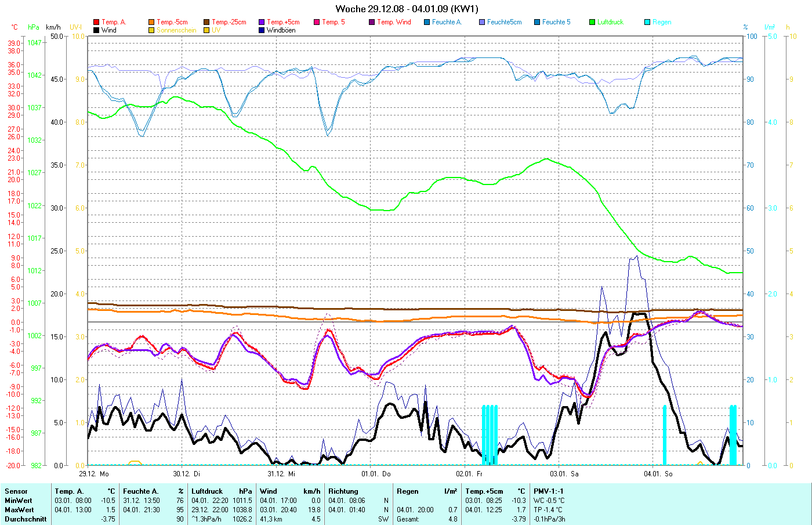
Task: Click the orange Temp.-5cm legend square
Action: [x=151, y=22]
